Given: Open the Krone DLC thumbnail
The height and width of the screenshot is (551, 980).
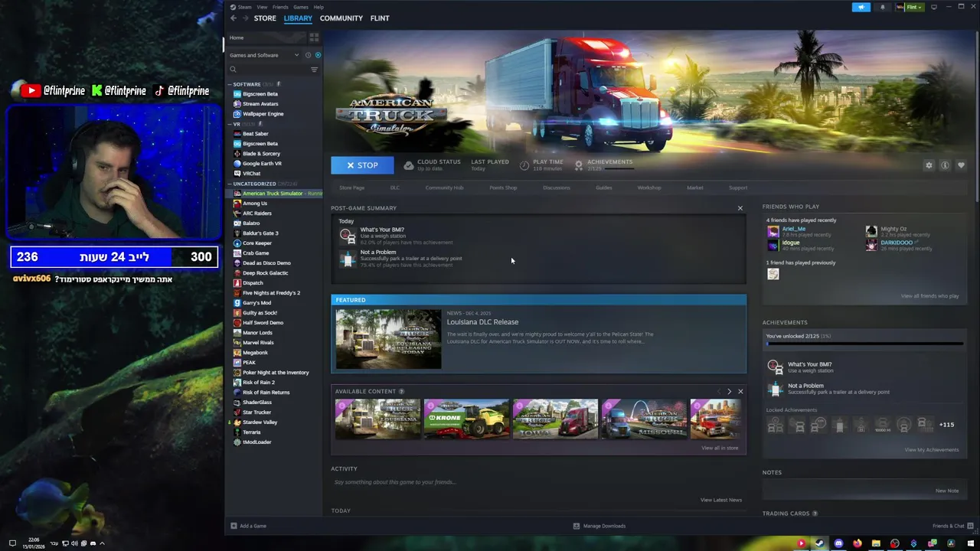Looking at the screenshot, I should pos(466,419).
